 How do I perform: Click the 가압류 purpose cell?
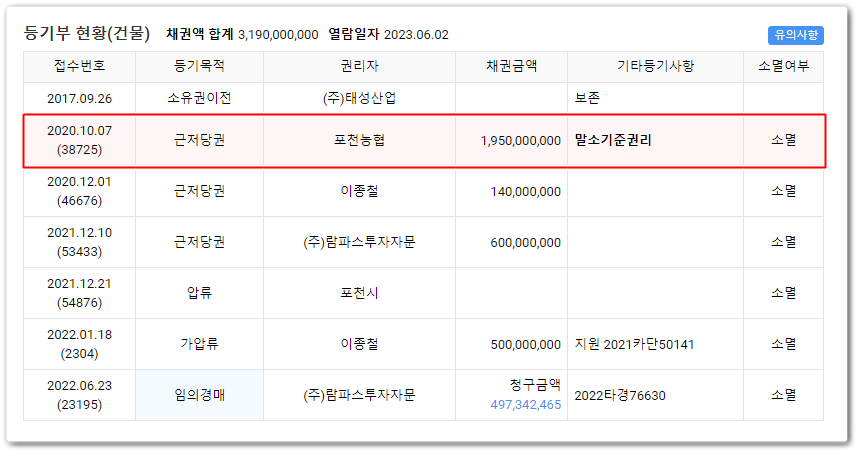coord(199,344)
